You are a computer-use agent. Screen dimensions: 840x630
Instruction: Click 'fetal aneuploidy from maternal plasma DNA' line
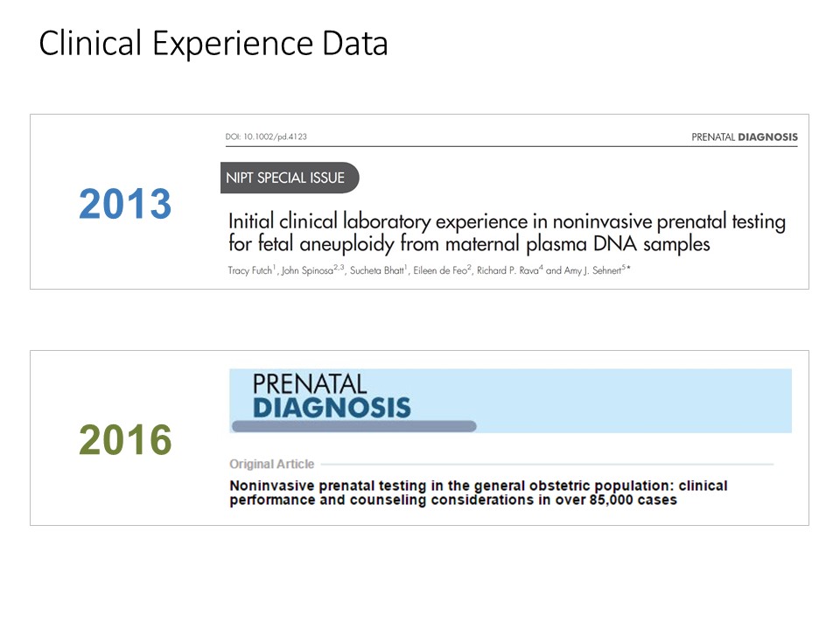click(x=468, y=243)
